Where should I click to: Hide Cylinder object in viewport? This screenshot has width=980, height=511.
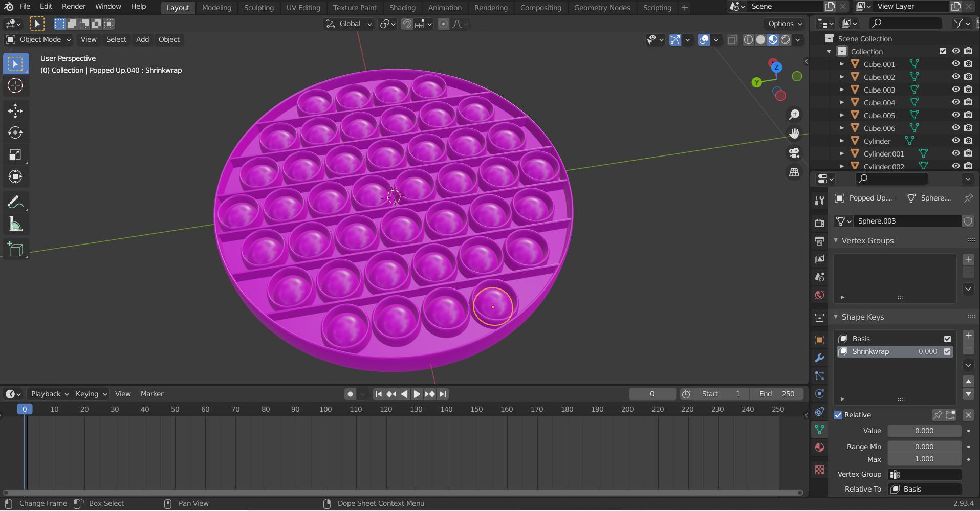point(955,141)
